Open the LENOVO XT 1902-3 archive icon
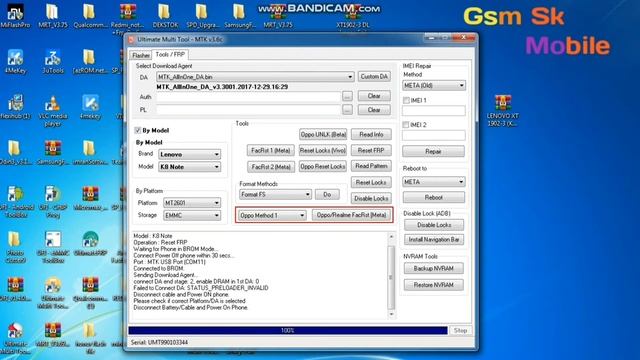Screen dimensions: 640x360 click(x=502, y=110)
